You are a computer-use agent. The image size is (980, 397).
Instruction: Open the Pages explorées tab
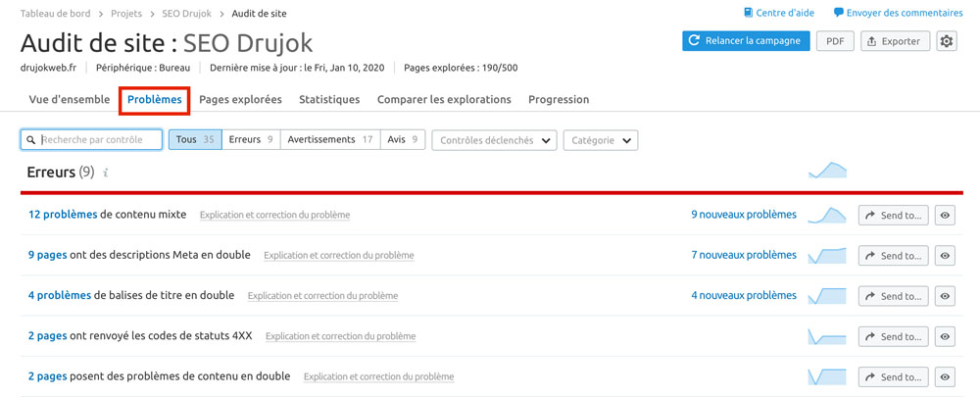pyautogui.click(x=241, y=99)
